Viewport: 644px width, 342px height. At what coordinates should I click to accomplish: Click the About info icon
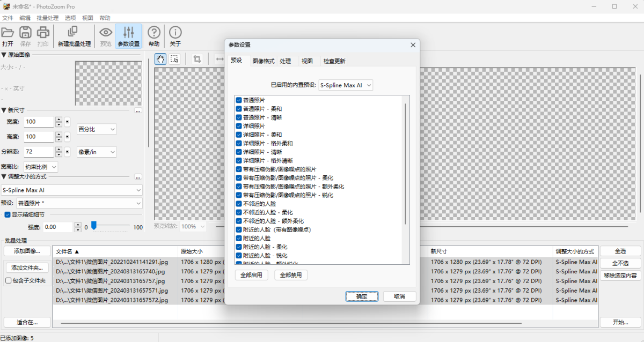175,33
